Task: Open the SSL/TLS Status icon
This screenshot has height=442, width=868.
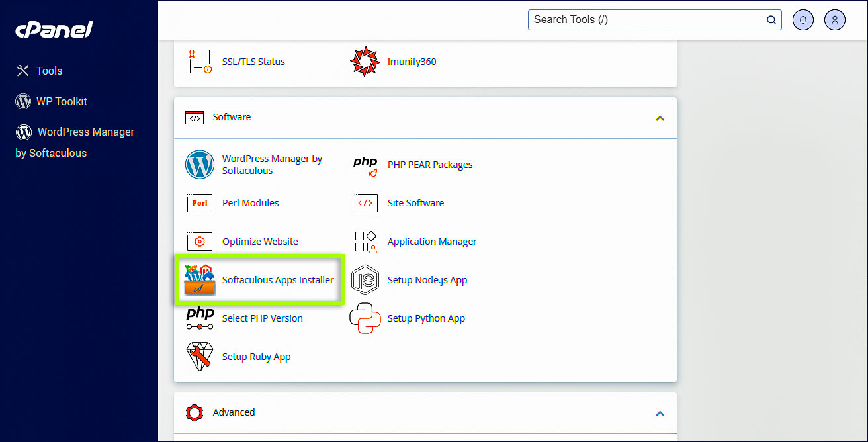Action: click(x=200, y=62)
